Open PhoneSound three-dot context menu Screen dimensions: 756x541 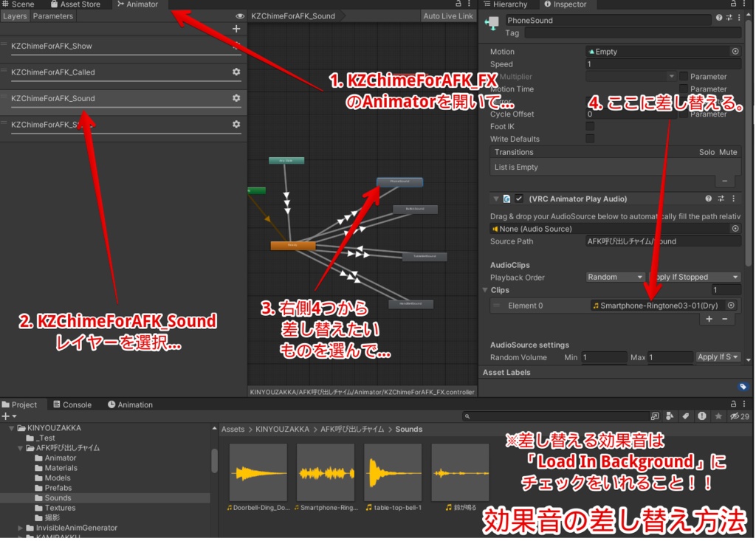tap(739, 18)
